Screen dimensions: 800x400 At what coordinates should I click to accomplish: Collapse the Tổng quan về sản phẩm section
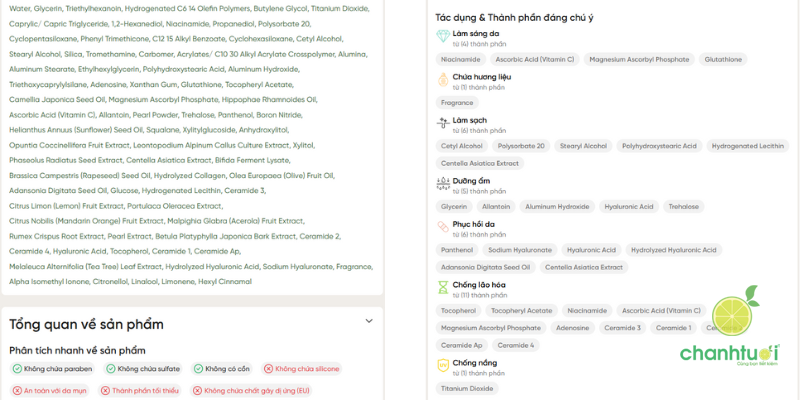click(x=369, y=321)
